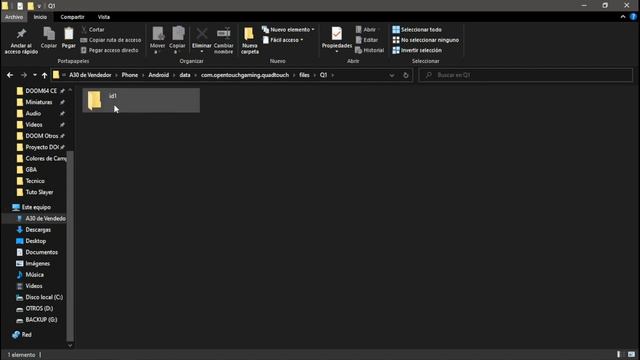The image size is (640, 360).
Task: Click Invertir selección
Action: [x=417, y=50]
